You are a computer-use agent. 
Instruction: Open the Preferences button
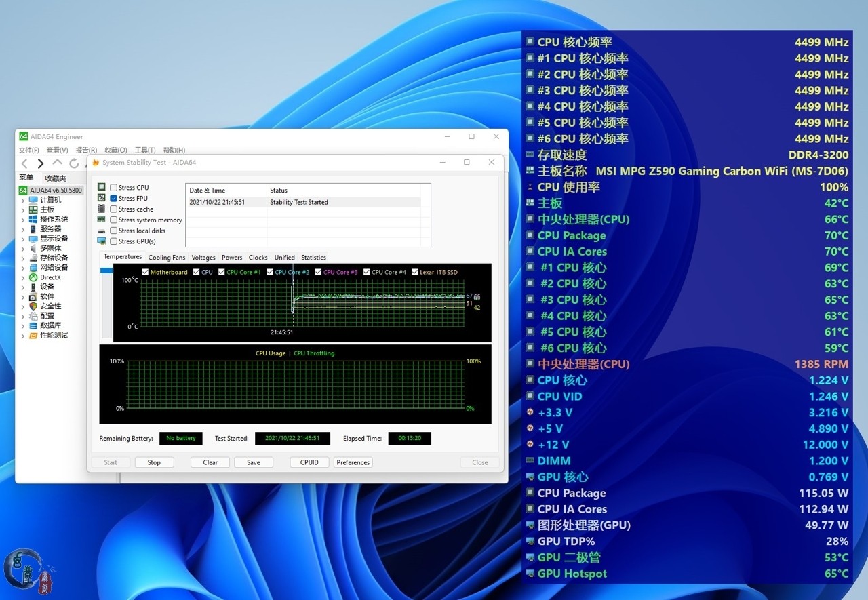(x=353, y=462)
